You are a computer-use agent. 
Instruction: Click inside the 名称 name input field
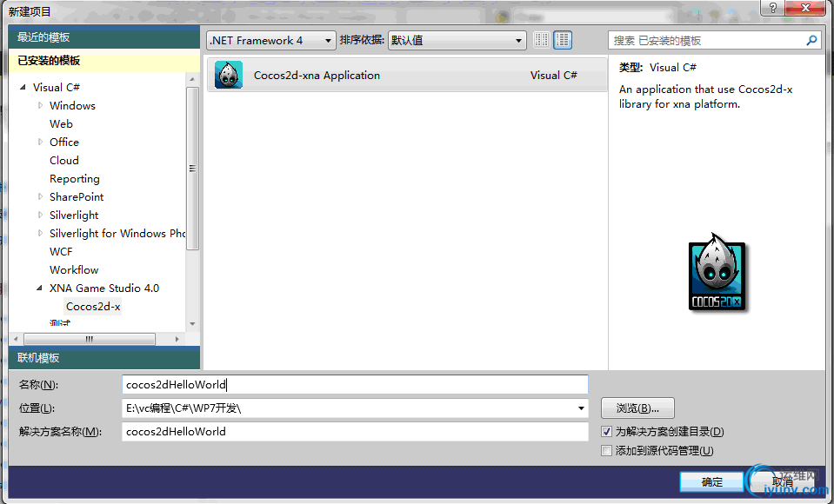(348, 385)
